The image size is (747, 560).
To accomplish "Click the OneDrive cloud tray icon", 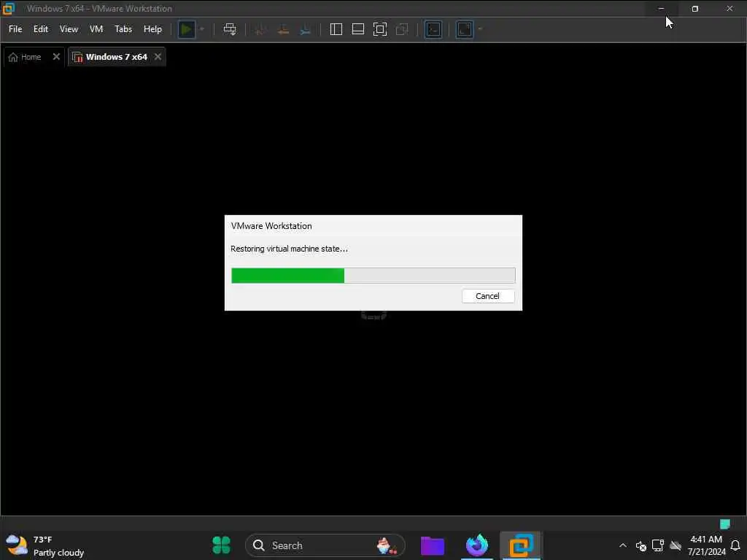I will tap(676, 545).
